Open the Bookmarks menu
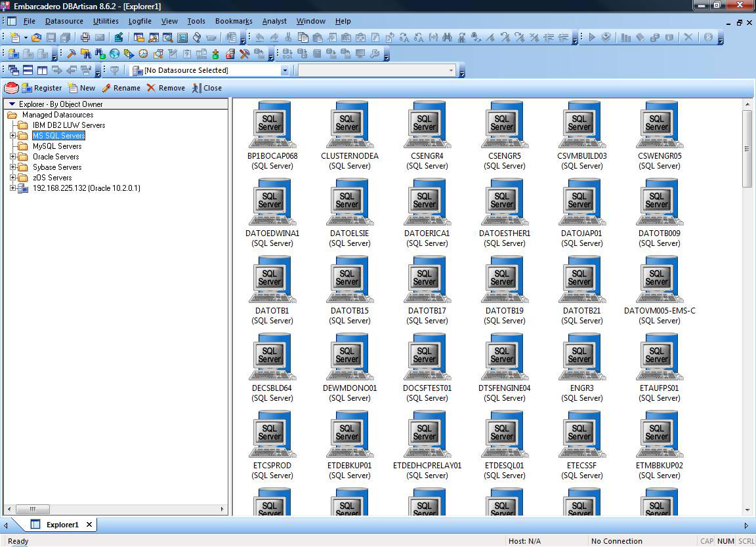This screenshot has width=756, height=547. pos(234,21)
